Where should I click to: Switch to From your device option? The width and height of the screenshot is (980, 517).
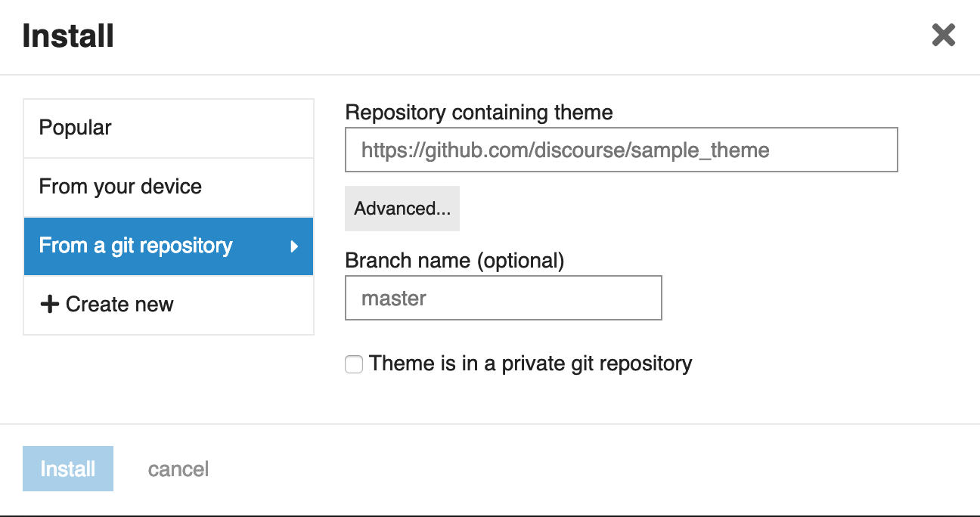[168, 187]
